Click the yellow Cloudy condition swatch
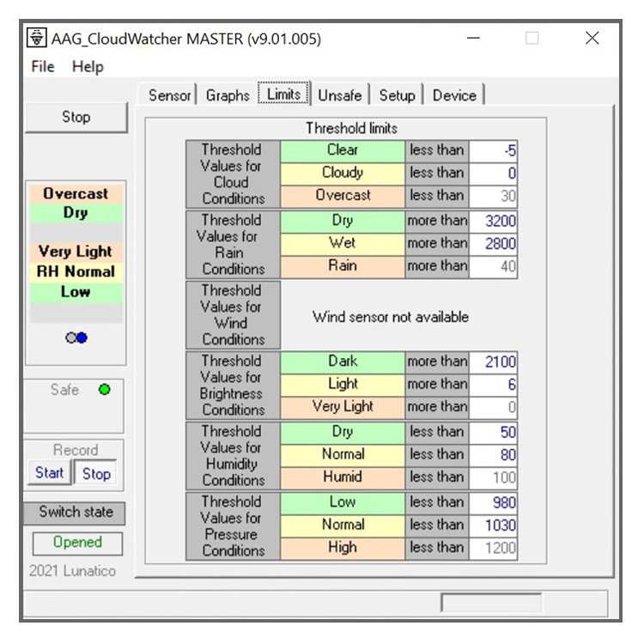Screen dimensions: 644x644 (343, 173)
